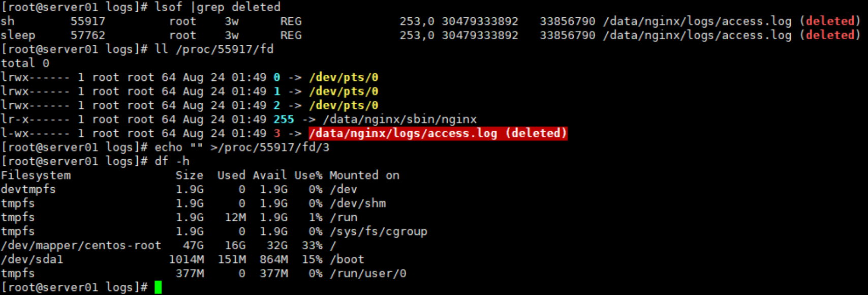Click the /run/user/0 mount point
Screen dimensions: 868x295
click(x=368, y=274)
